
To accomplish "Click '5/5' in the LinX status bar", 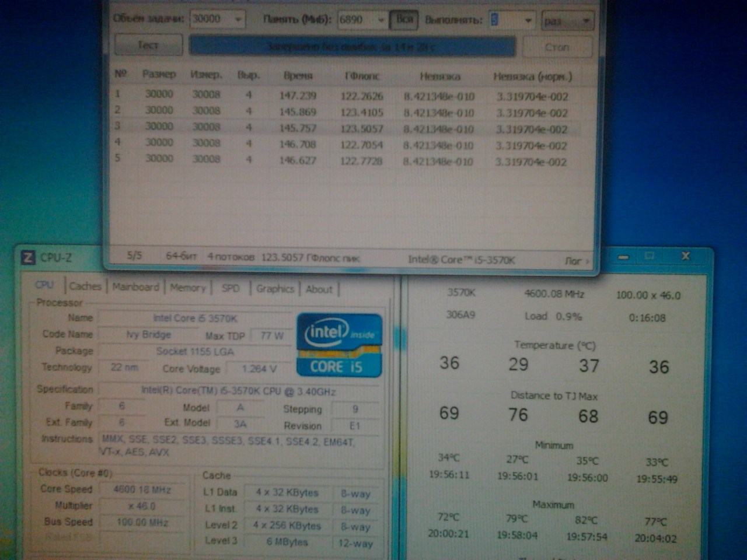I will (134, 256).
